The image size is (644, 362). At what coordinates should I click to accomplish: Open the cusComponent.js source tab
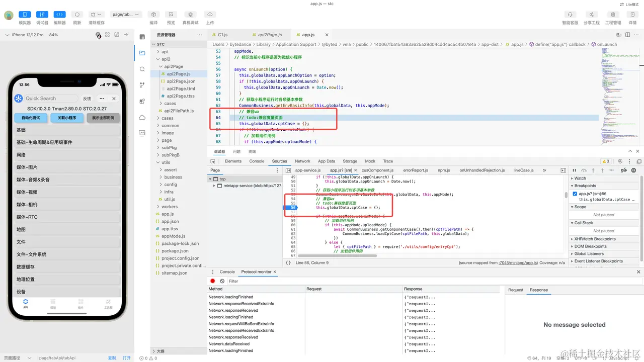(x=377, y=170)
